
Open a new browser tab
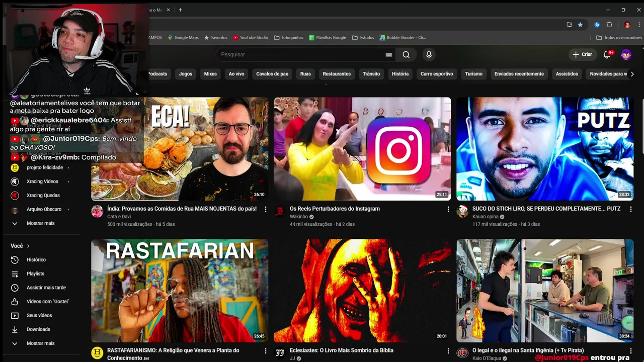180,10
